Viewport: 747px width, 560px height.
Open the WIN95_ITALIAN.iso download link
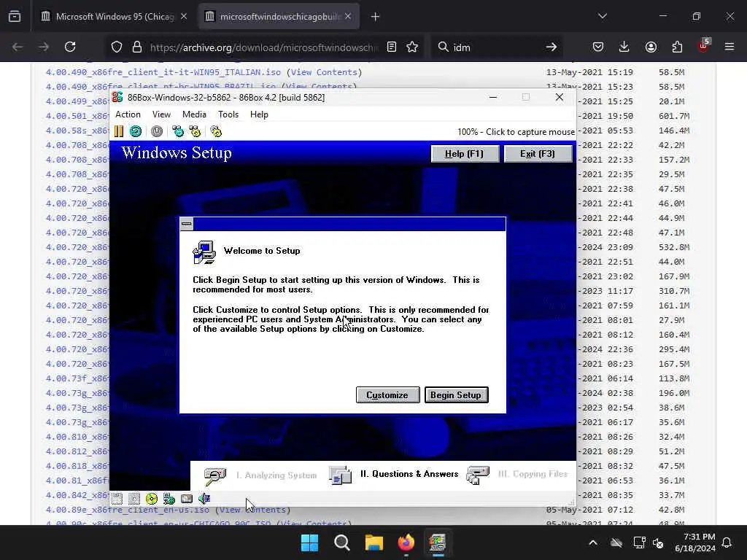[163, 72]
